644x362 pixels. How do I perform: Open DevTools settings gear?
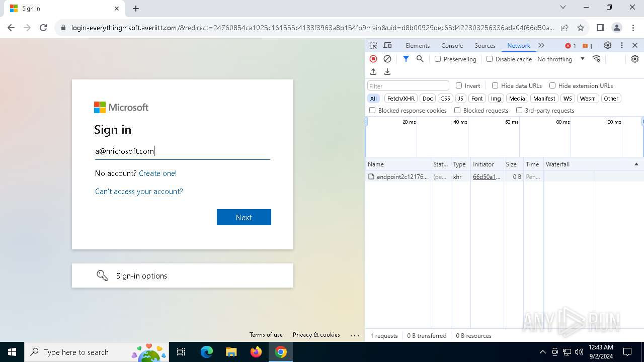pos(608,45)
